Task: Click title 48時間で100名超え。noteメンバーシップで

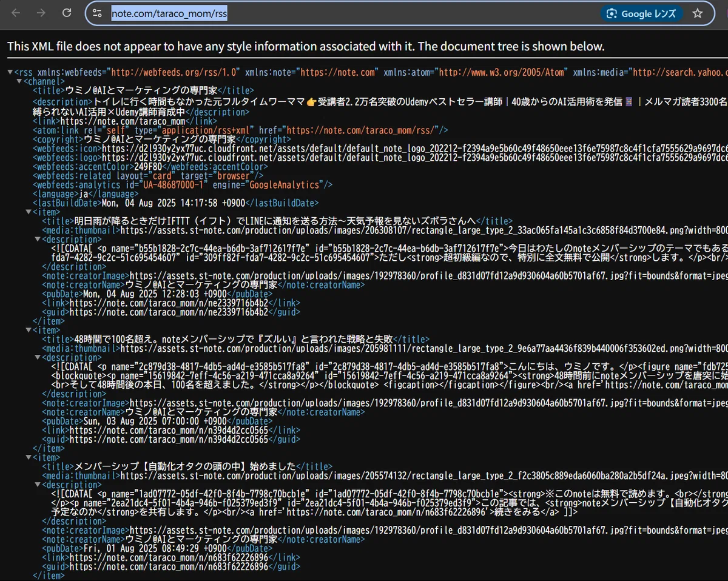Action: [x=234, y=340]
